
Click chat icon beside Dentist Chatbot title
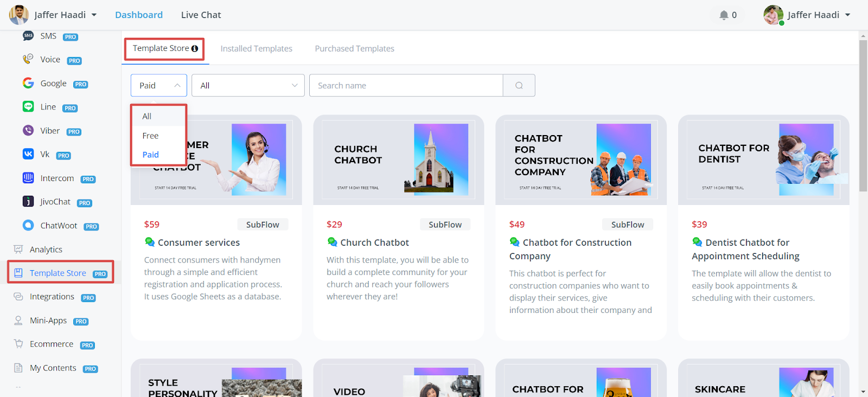tap(697, 242)
